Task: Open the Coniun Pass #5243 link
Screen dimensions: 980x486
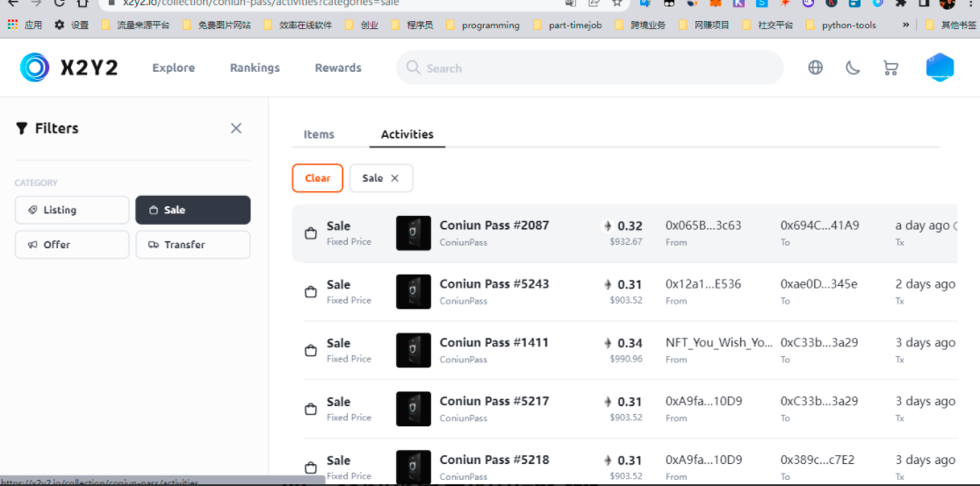Action: 494,284
